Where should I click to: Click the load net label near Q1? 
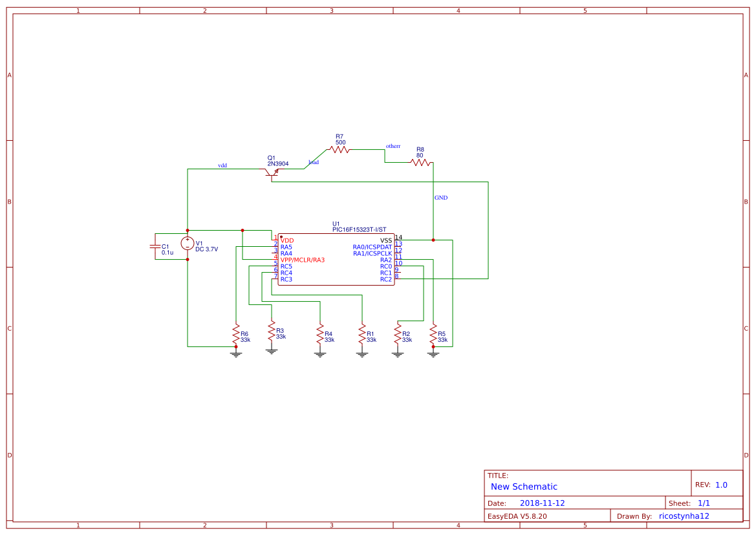coord(314,162)
